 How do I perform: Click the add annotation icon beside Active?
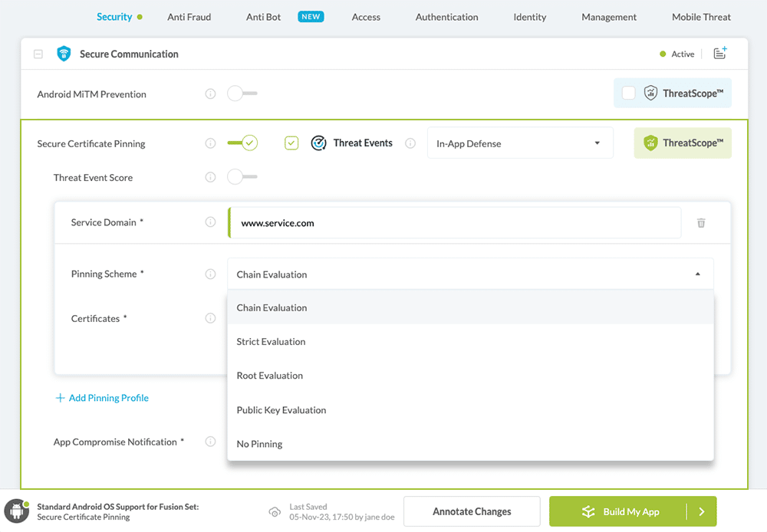(719, 54)
